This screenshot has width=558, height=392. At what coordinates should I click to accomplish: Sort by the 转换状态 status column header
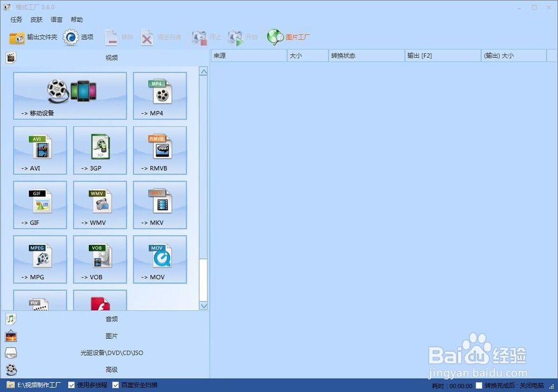pos(367,56)
